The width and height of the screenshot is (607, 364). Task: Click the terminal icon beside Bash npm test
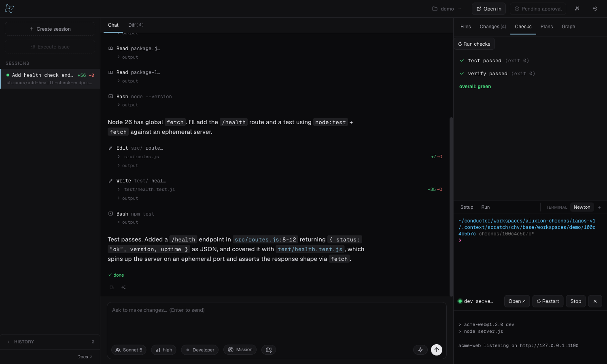point(110,214)
